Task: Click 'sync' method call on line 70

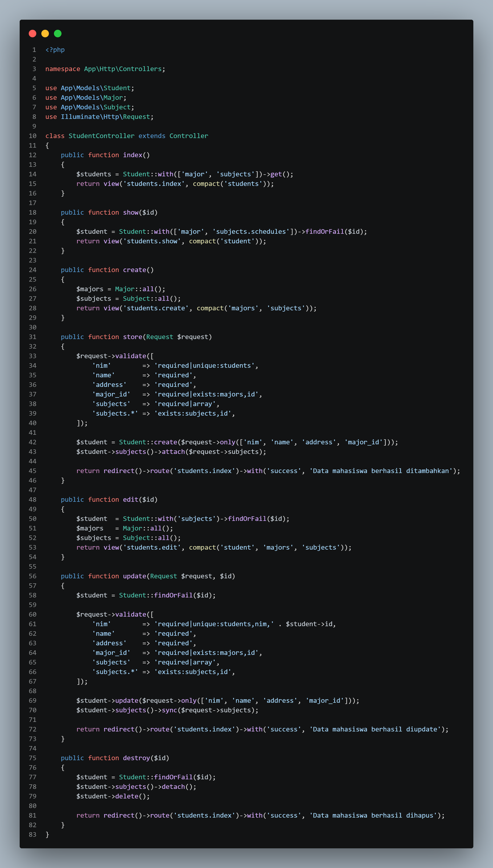Action: 169,710
